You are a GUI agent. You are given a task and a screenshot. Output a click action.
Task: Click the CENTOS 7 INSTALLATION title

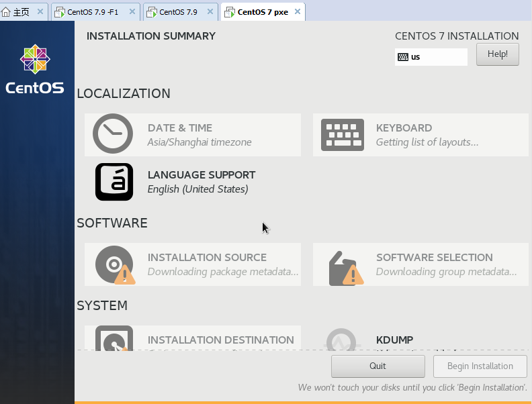pos(457,36)
